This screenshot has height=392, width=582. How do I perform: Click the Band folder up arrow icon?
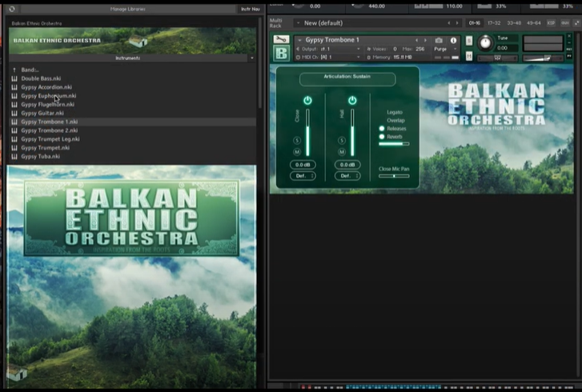tap(14, 70)
